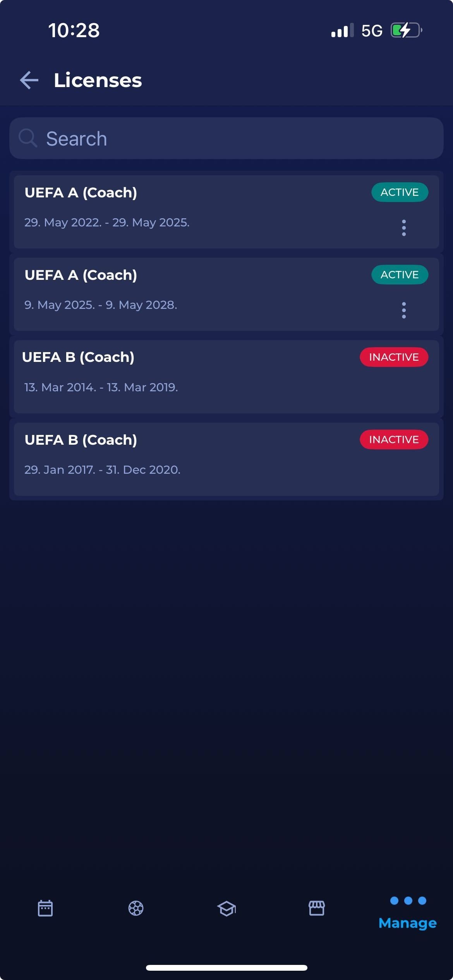Open the graduation cap education icon
Image resolution: width=453 pixels, height=980 pixels.
click(226, 908)
